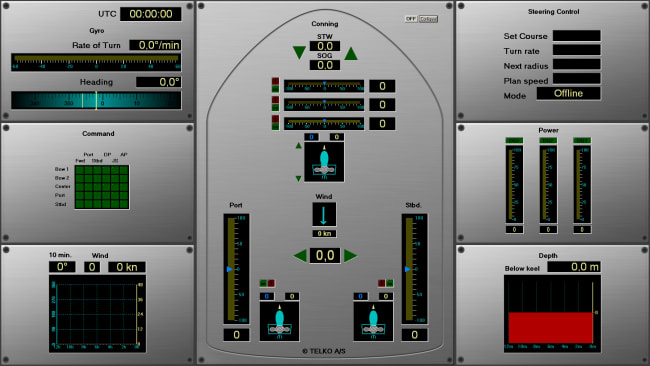Toggle Stbd row AP cell in Command grid
The image size is (650, 366).
click(124, 204)
